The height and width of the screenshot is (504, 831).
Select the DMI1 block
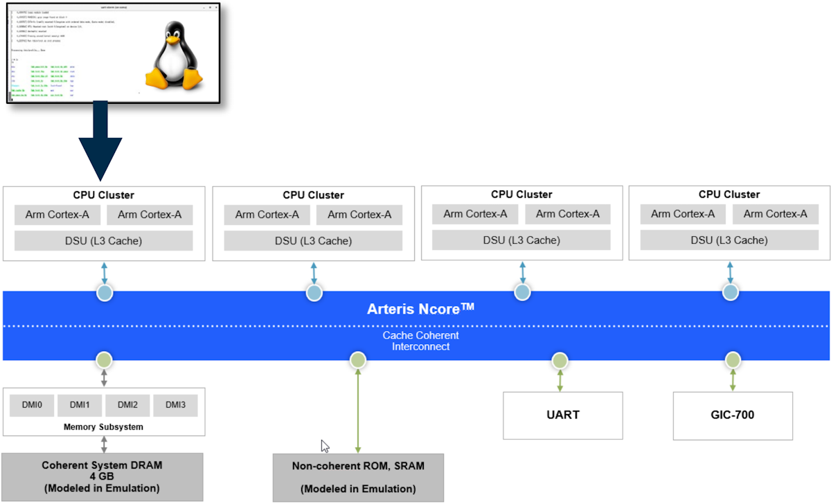tap(79, 406)
